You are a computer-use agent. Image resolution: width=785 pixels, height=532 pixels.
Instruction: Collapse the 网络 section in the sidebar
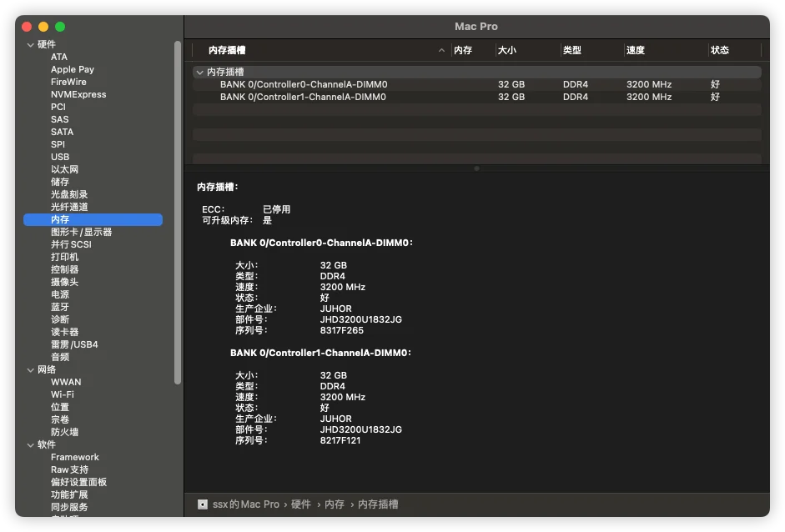31,370
